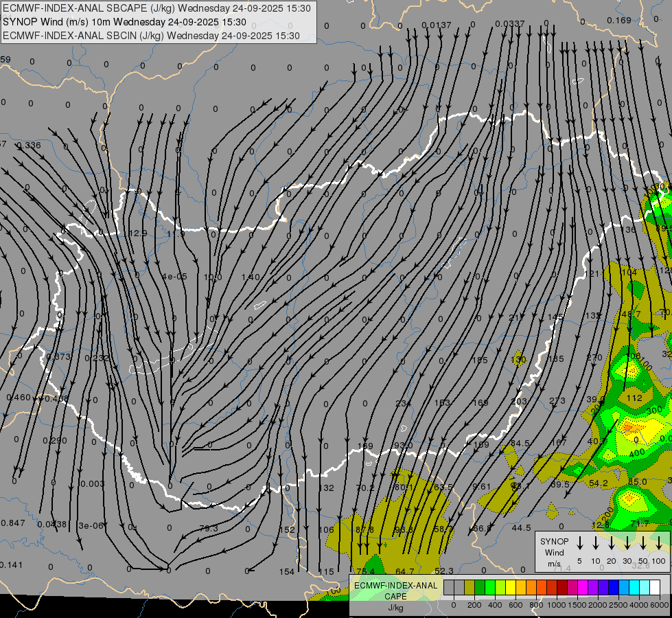Click the map value '54.2'
Viewport: 672px width, 618px height.
point(599,483)
